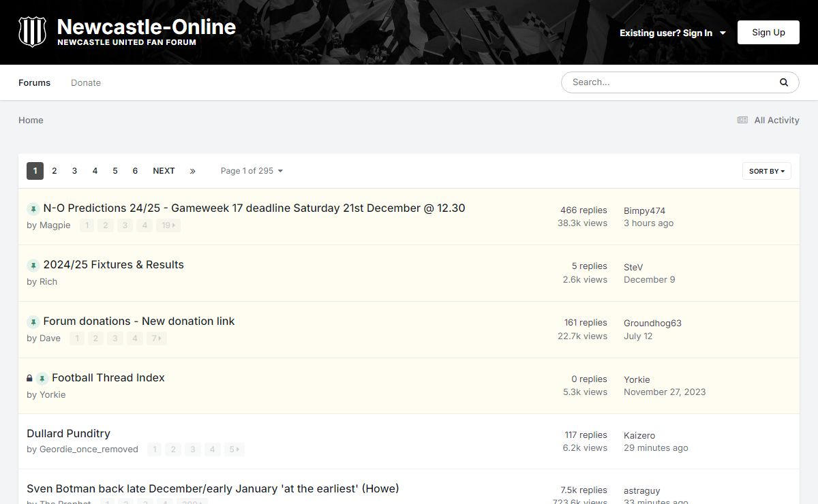Go to pagination page 4
The height and width of the screenshot is (504, 818).
95,171
